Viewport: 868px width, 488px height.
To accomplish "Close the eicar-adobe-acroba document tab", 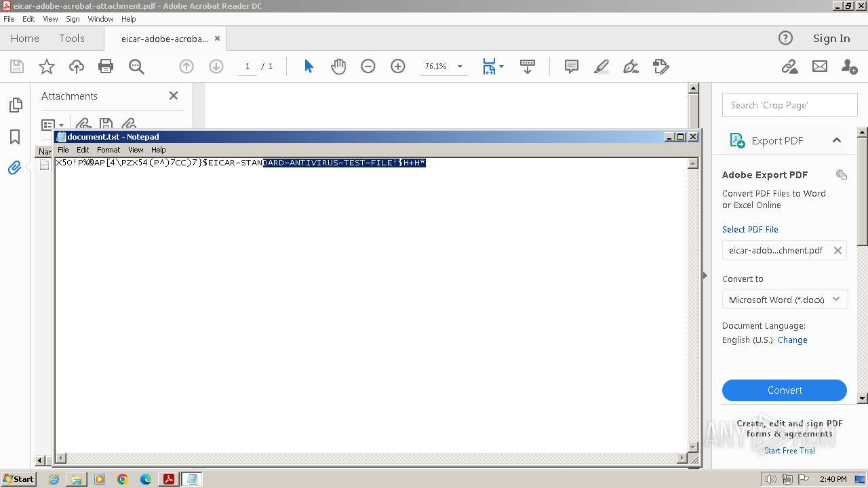I will pyautogui.click(x=217, y=39).
